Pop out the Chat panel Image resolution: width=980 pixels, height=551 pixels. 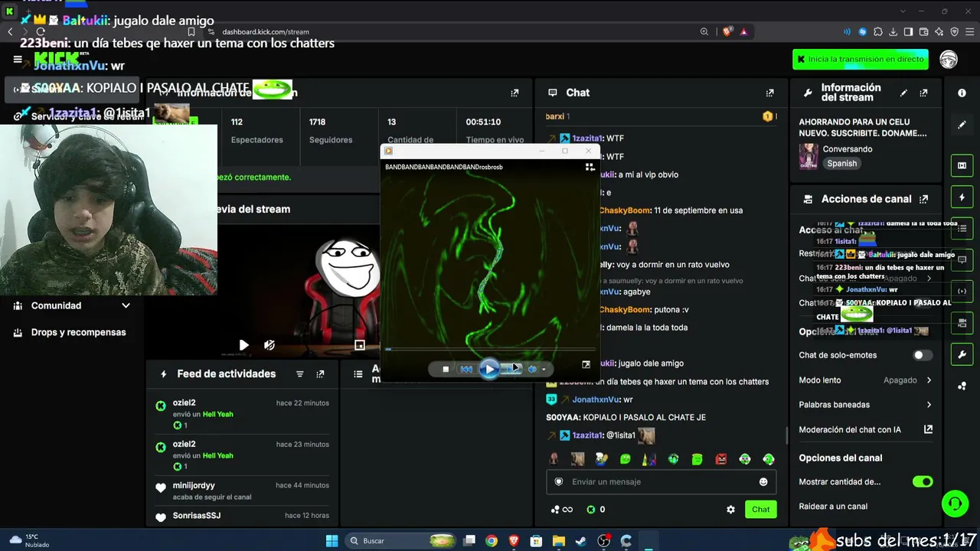click(x=769, y=93)
